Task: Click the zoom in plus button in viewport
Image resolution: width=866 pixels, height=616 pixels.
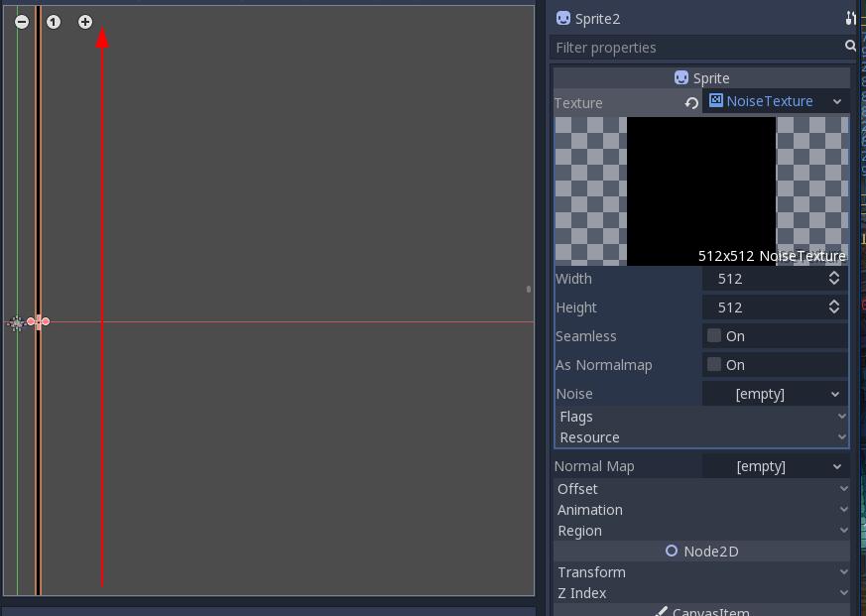Action: coord(84,21)
